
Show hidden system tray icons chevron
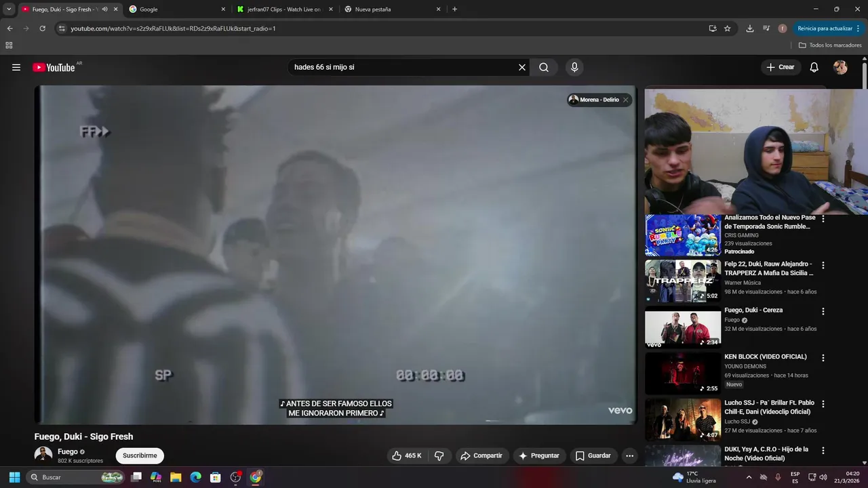coord(749,477)
